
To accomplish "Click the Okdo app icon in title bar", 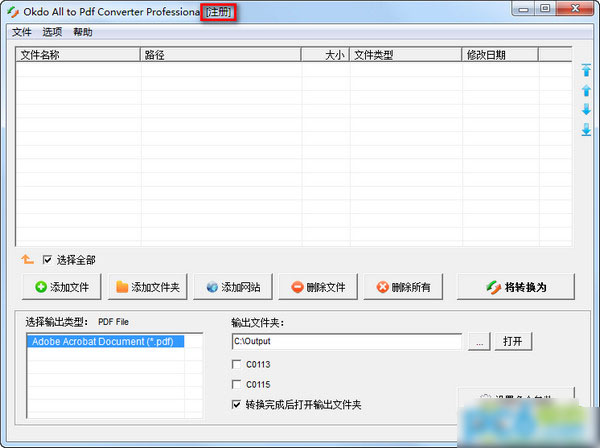I will pyautogui.click(x=13, y=12).
